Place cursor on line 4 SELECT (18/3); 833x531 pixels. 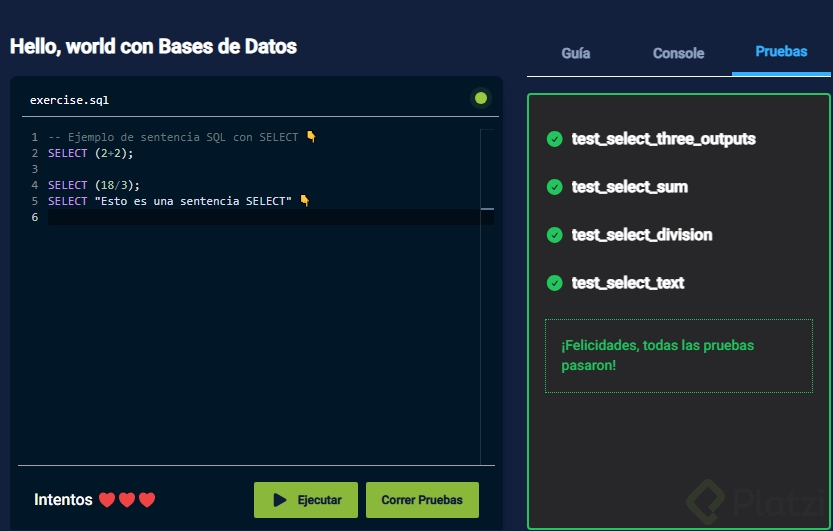[x=94, y=185]
